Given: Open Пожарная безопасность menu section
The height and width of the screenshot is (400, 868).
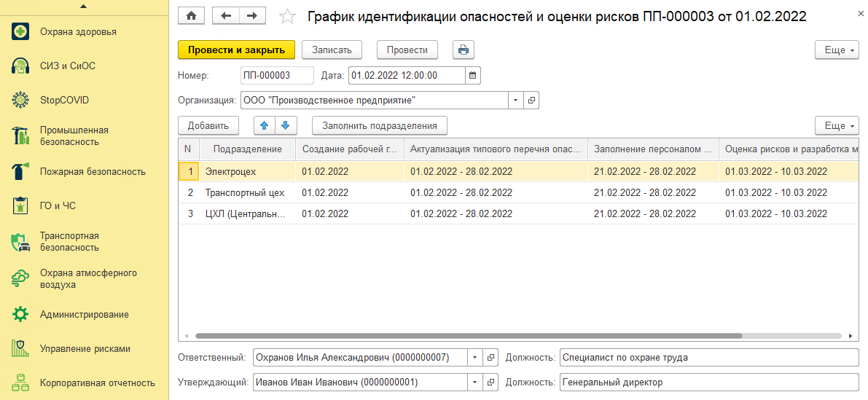Looking at the screenshot, I should (x=93, y=171).
